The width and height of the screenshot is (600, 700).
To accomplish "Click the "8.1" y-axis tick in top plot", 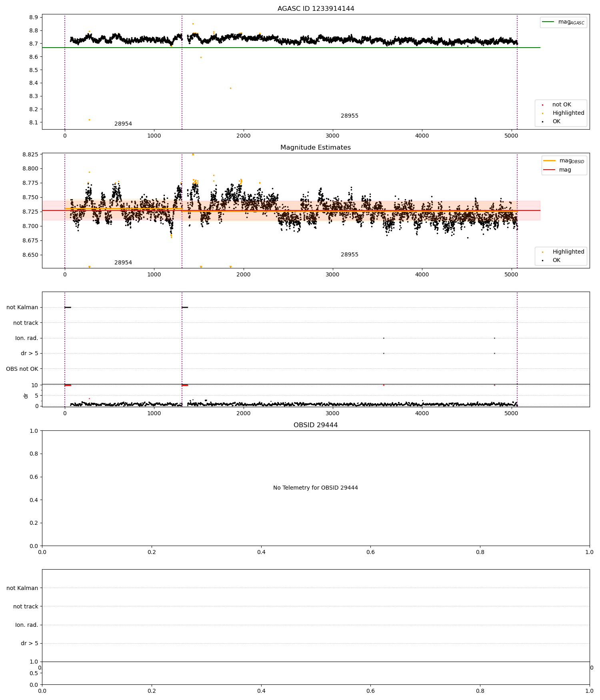I will [x=34, y=122].
